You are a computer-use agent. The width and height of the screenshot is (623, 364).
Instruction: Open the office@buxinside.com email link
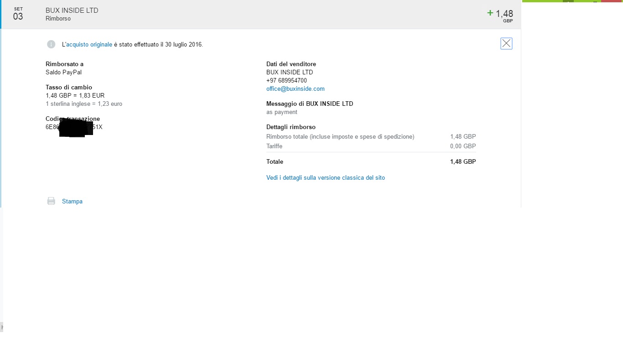coord(296,89)
